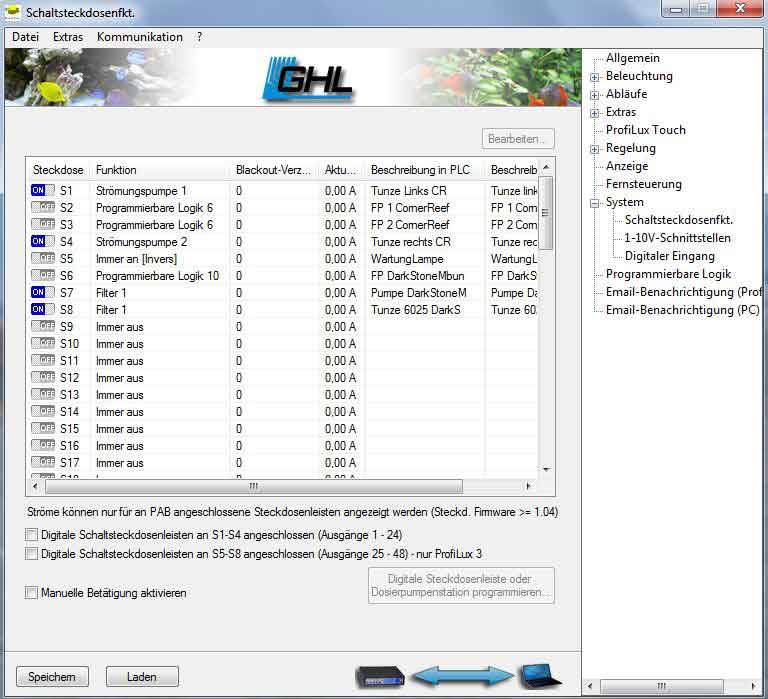Expand the Beleuchtung tree node
The width and height of the screenshot is (768, 699).
click(595, 76)
